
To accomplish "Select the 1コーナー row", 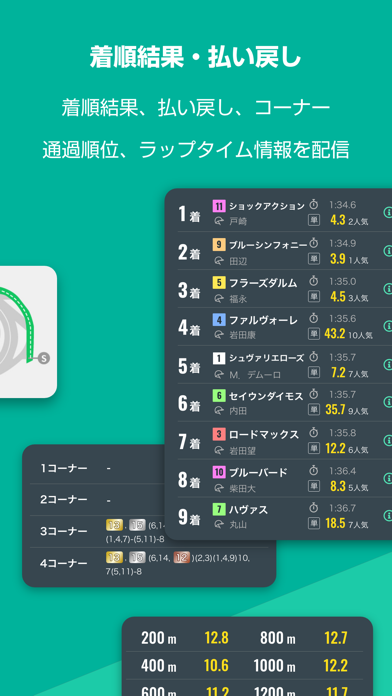I will pos(149,468).
